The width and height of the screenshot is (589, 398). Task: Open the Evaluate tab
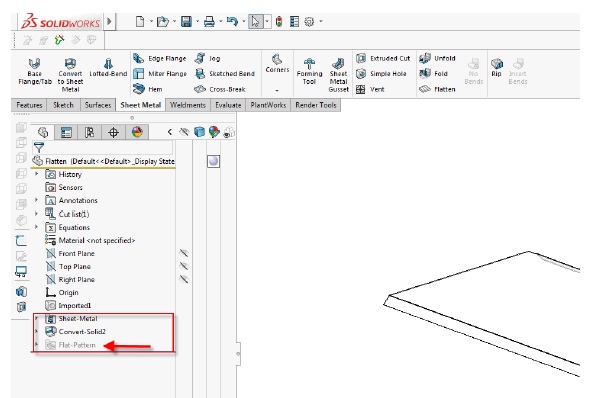[228, 105]
